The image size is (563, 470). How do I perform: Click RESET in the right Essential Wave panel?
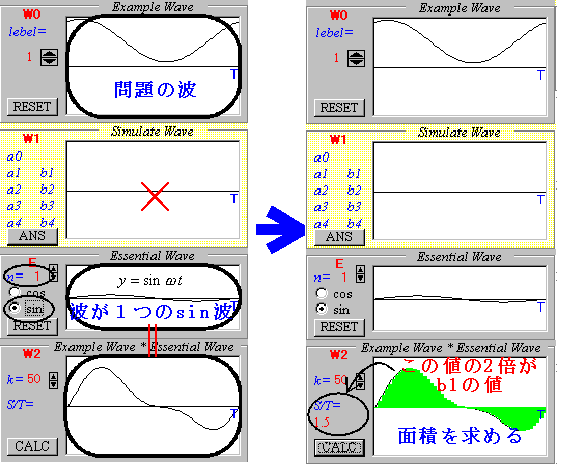pyautogui.click(x=339, y=327)
